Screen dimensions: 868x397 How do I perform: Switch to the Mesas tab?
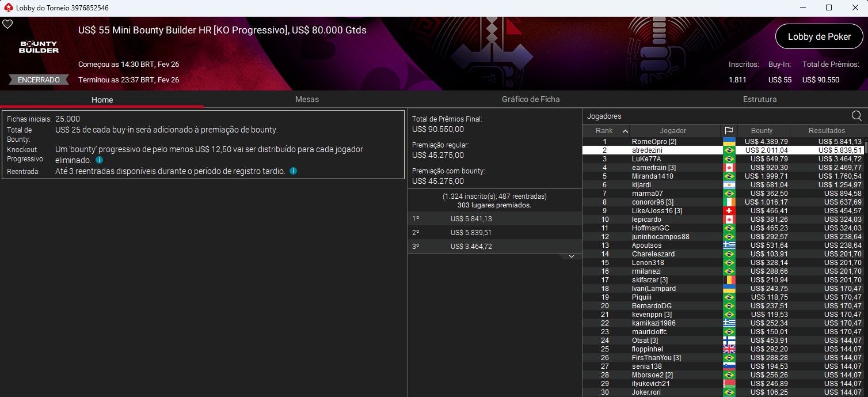click(x=307, y=99)
